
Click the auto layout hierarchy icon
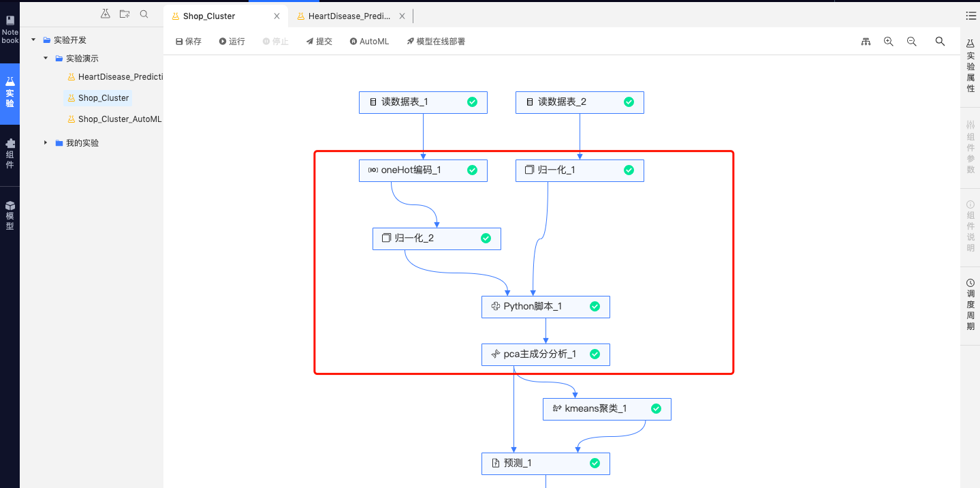click(866, 42)
